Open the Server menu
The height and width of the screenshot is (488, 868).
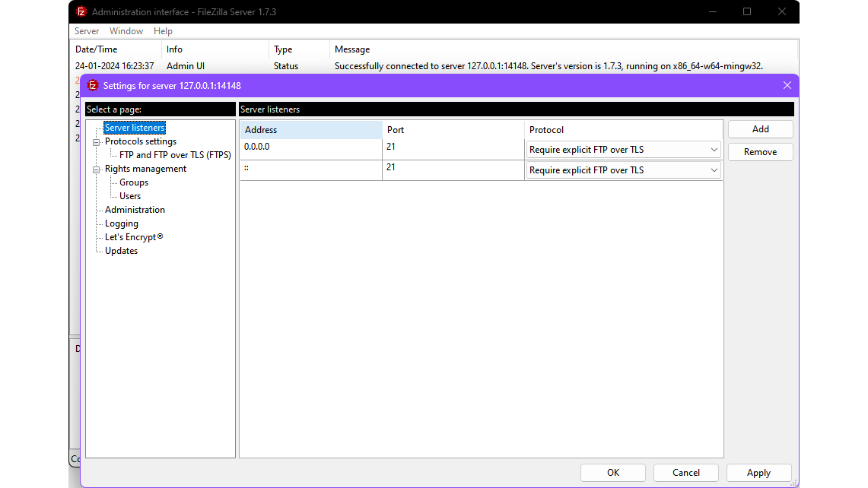(x=87, y=31)
